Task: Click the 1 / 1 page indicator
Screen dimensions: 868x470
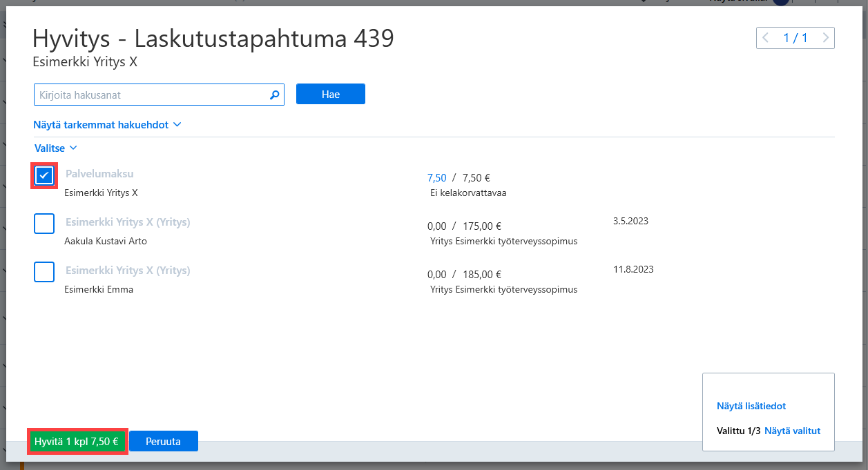Action: [795, 38]
